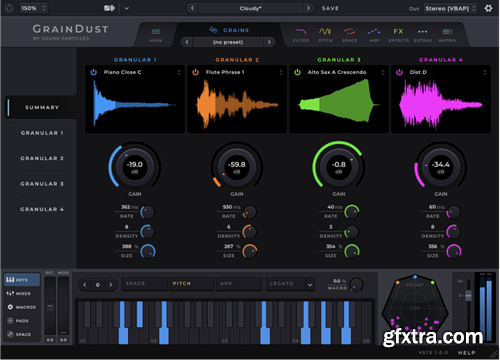Select the GRANULAR 3 sidebar tab
Image resolution: width=500 pixels, height=360 pixels.
(x=42, y=184)
